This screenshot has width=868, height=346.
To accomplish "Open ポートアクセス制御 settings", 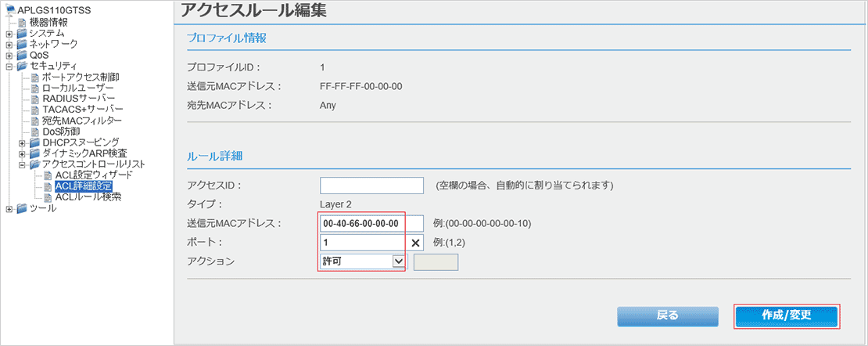I will 81,77.
